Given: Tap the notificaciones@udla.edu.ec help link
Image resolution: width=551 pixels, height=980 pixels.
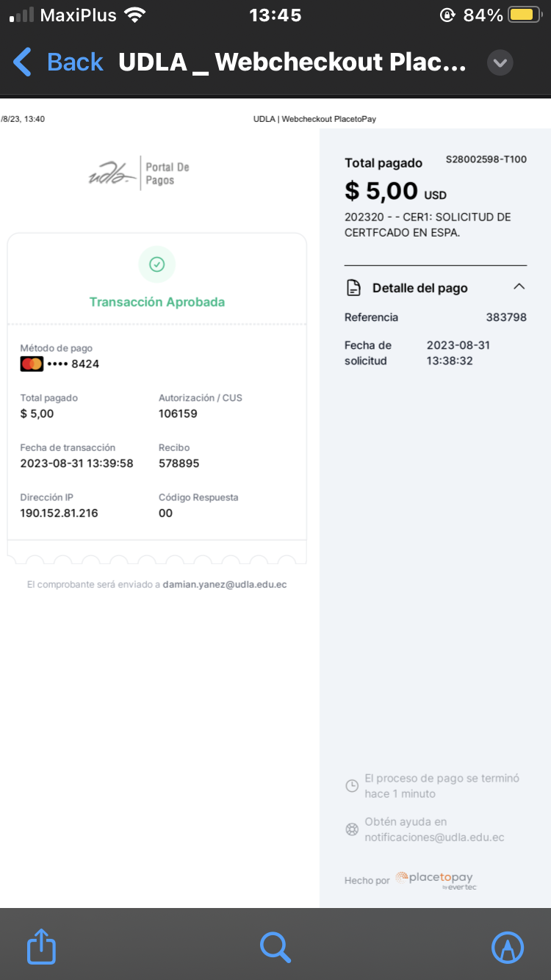Looking at the screenshot, I should coord(434,837).
